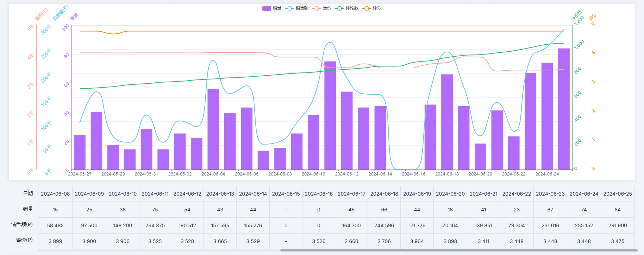Screen dimensions: 644x255
Task: Click the sales amount cell 291 900
Action: 618,225
